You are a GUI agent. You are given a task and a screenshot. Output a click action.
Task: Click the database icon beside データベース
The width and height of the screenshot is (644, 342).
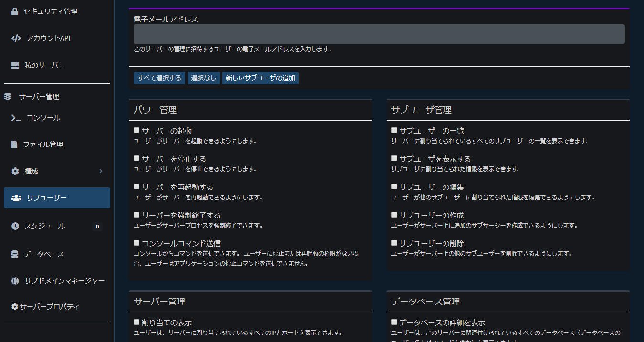(15, 254)
